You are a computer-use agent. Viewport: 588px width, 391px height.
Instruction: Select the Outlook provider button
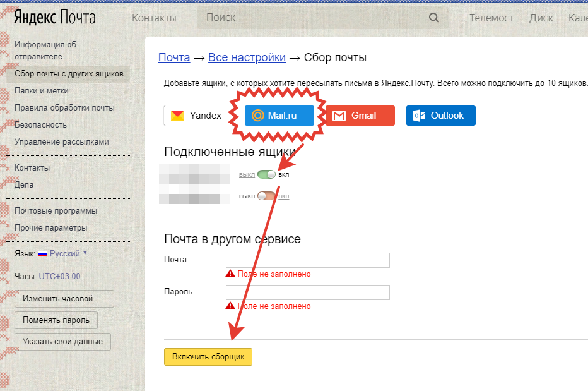click(440, 116)
